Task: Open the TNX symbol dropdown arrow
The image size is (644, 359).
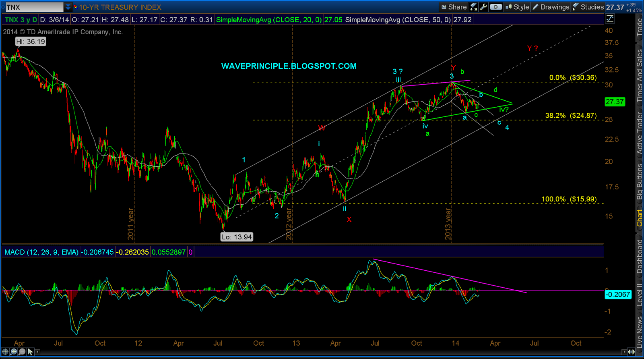Action: [68, 7]
